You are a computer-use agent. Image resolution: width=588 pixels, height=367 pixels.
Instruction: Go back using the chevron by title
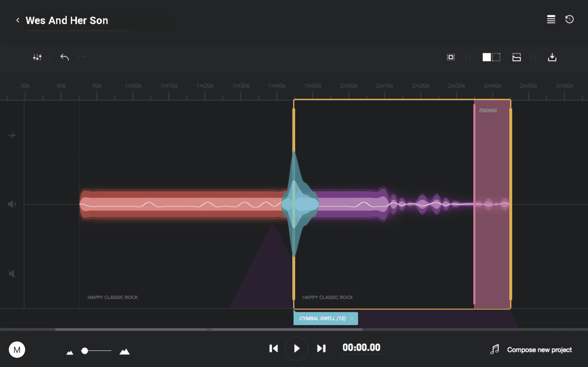18,20
